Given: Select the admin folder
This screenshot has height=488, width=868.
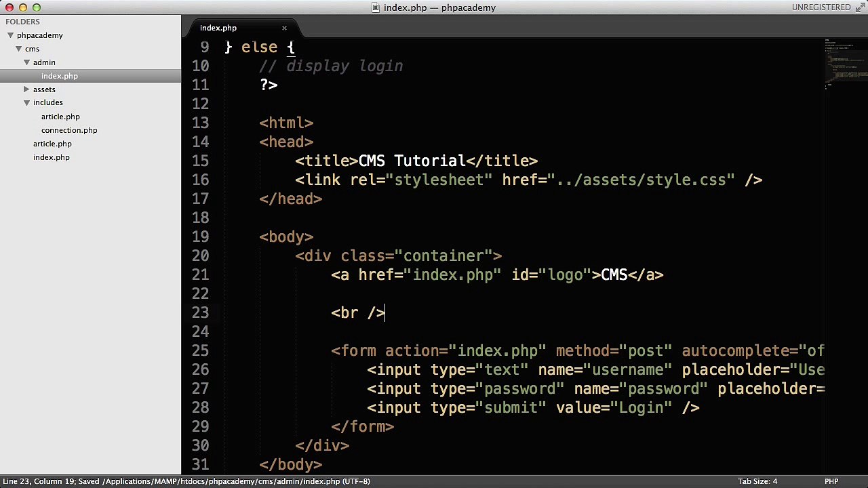Looking at the screenshot, I should [44, 62].
